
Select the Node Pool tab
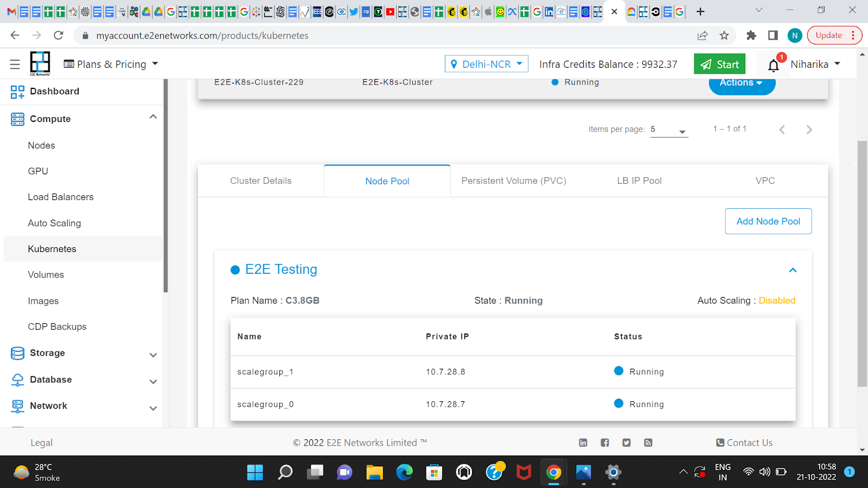coord(387,181)
